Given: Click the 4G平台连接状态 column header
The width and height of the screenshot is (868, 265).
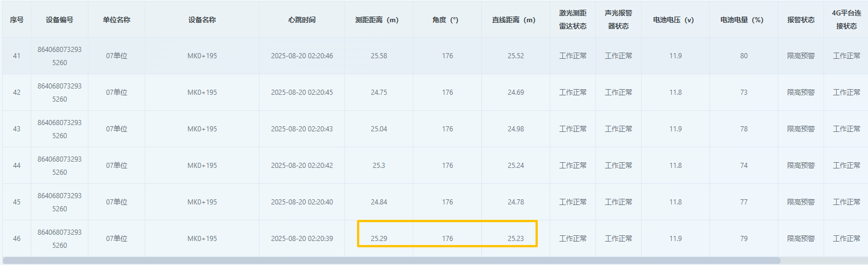Looking at the screenshot, I should pyautogui.click(x=846, y=19).
